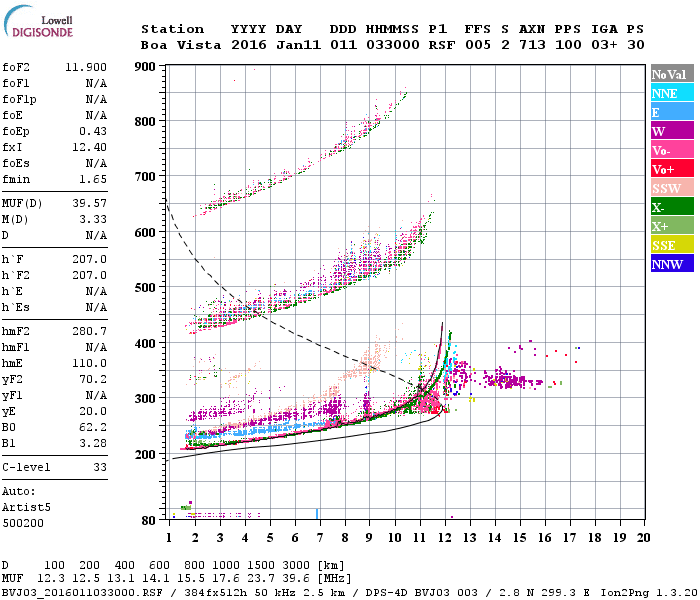The height and width of the screenshot is (600, 700).
Task: Click the AXN value 713
Action: [x=532, y=45]
